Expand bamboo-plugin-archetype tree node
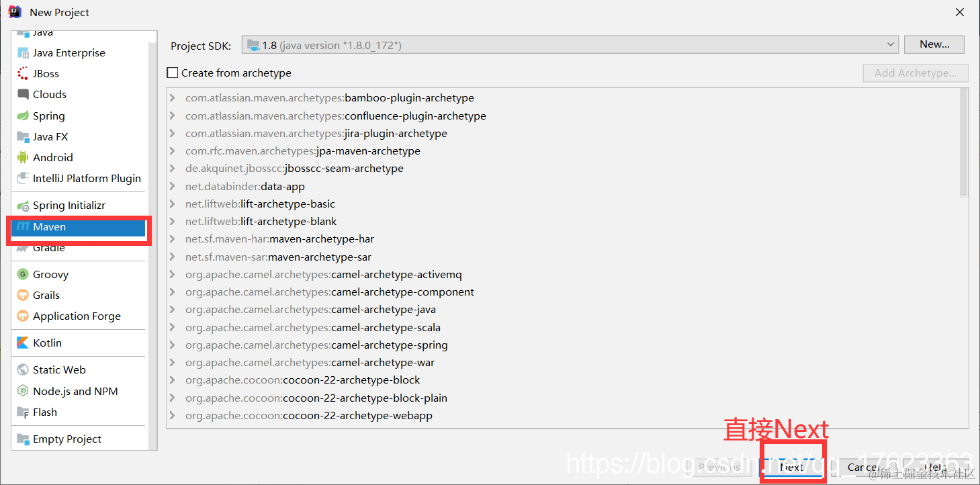980x485 pixels. pyautogui.click(x=173, y=98)
